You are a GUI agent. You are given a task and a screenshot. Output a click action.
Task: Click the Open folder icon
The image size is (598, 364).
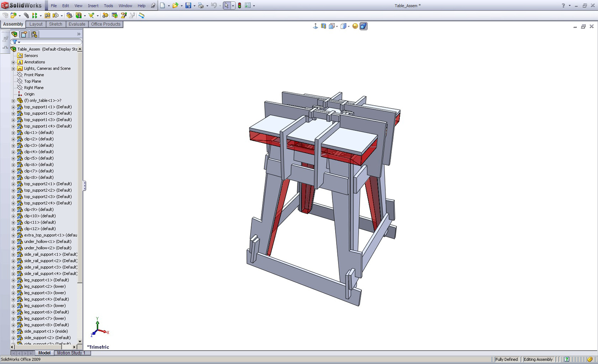[175, 5]
